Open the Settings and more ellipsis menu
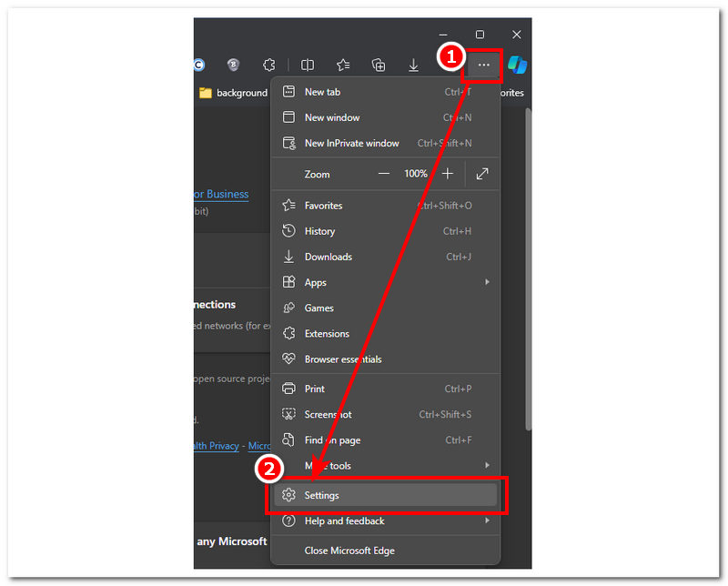728x586 pixels. 483,65
